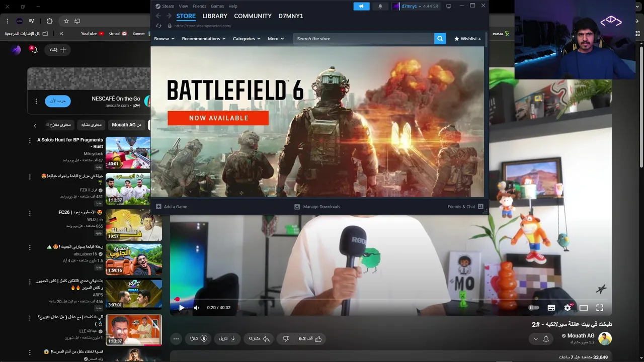Image resolution: width=644 pixels, height=362 pixels.
Task: Open Steam notifications bell
Action: click(x=380, y=6)
